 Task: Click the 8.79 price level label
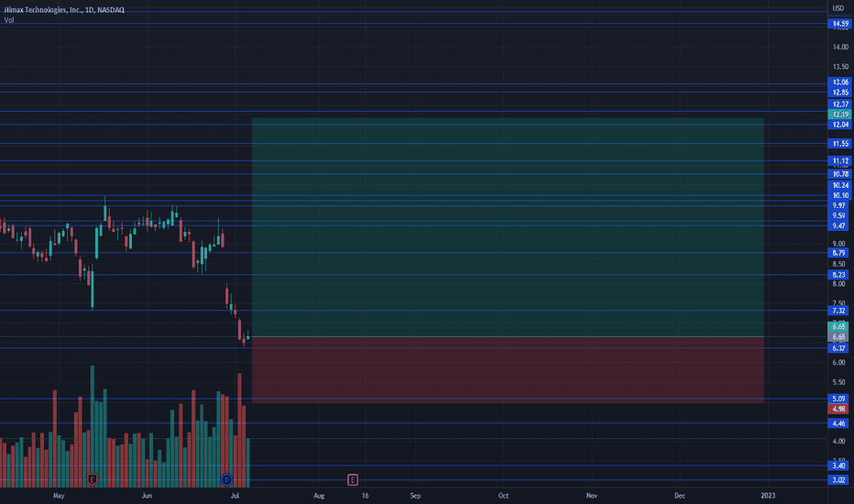[839, 253]
